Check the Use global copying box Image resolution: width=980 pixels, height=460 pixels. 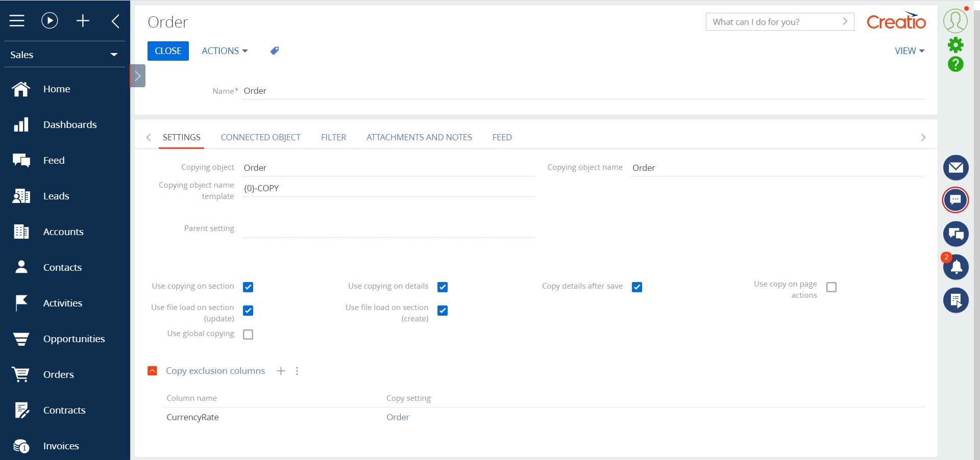pyautogui.click(x=248, y=335)
